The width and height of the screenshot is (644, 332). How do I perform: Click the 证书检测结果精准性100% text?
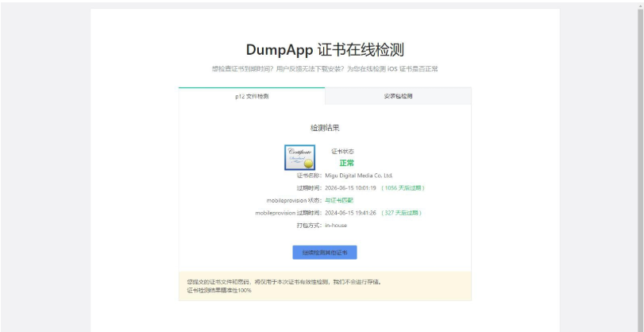coord(220,291)
